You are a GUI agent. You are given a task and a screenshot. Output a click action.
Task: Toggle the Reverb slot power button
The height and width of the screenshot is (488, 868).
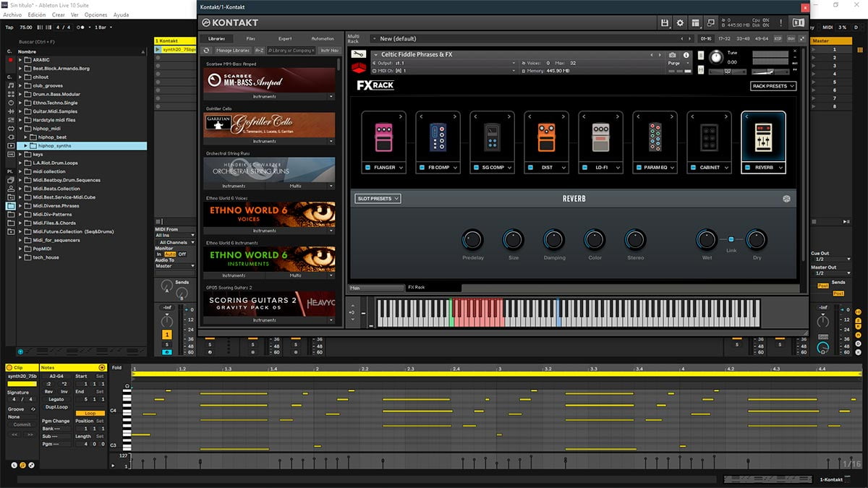[748, 168]
